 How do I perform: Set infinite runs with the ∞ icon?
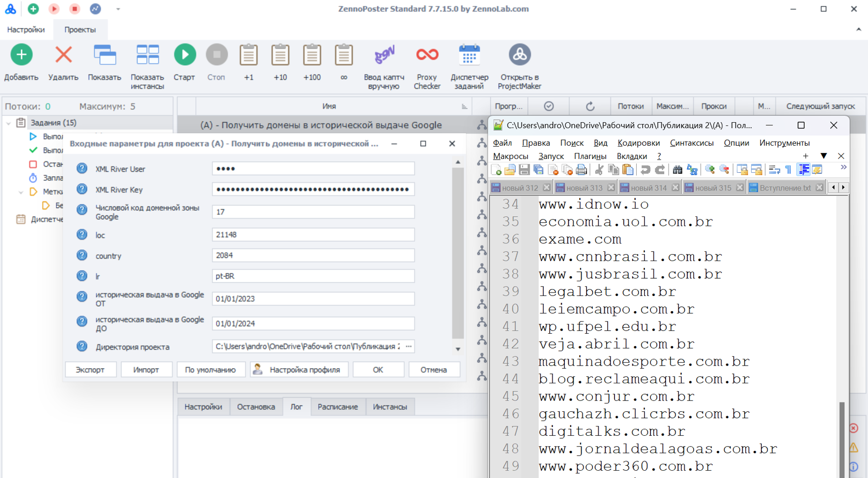click(344, 54)
